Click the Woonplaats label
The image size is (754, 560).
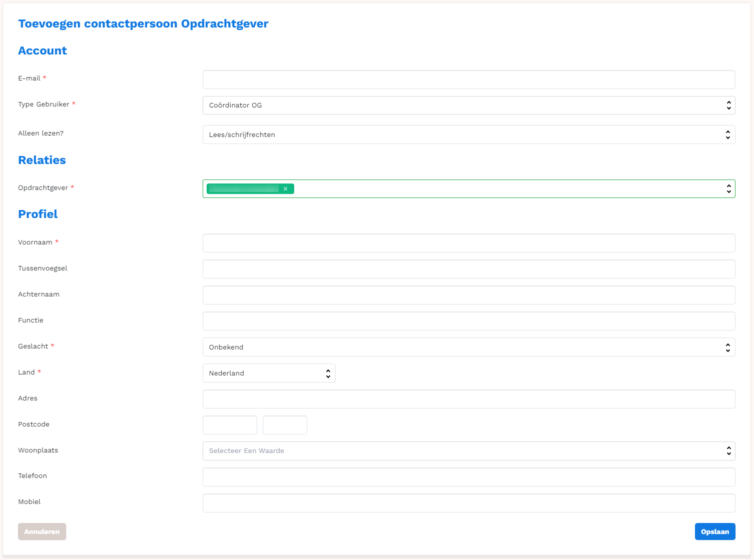[x=38, y=450]
